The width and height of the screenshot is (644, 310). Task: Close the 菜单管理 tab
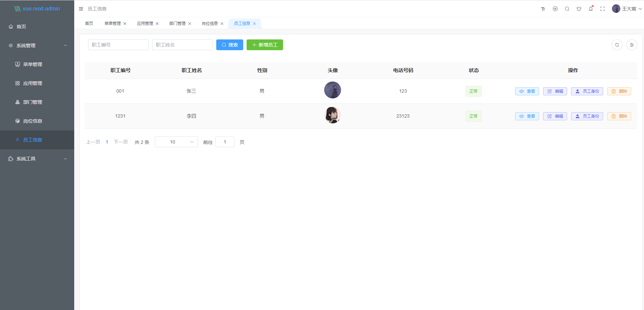click(x=125, y=24)
